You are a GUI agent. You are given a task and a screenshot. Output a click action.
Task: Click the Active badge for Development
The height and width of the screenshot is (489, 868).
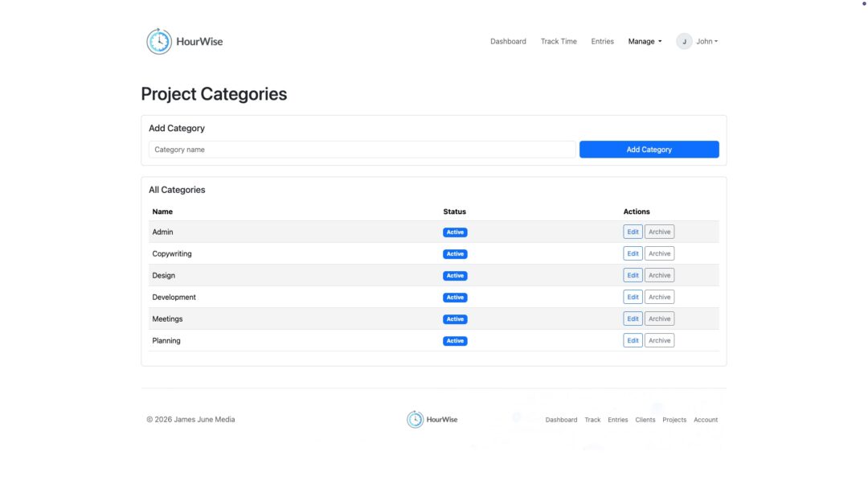[455, 298]
